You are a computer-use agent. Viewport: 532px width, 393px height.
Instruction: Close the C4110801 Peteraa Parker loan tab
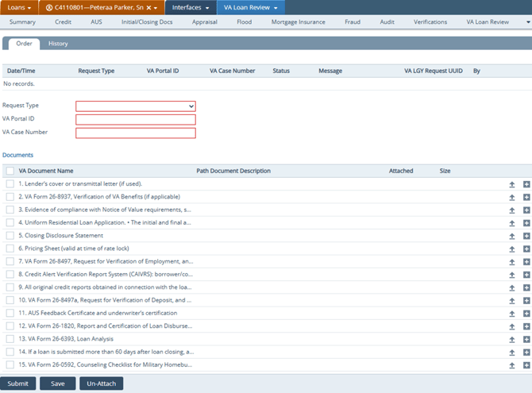(148, 7)
